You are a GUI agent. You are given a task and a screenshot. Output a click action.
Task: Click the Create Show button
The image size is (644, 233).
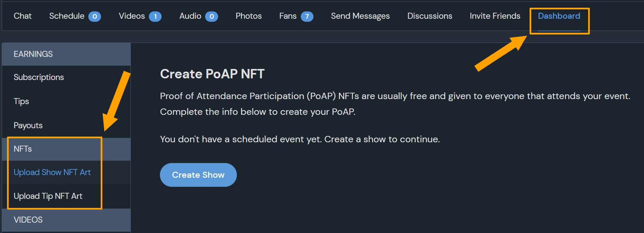[198, 175]
